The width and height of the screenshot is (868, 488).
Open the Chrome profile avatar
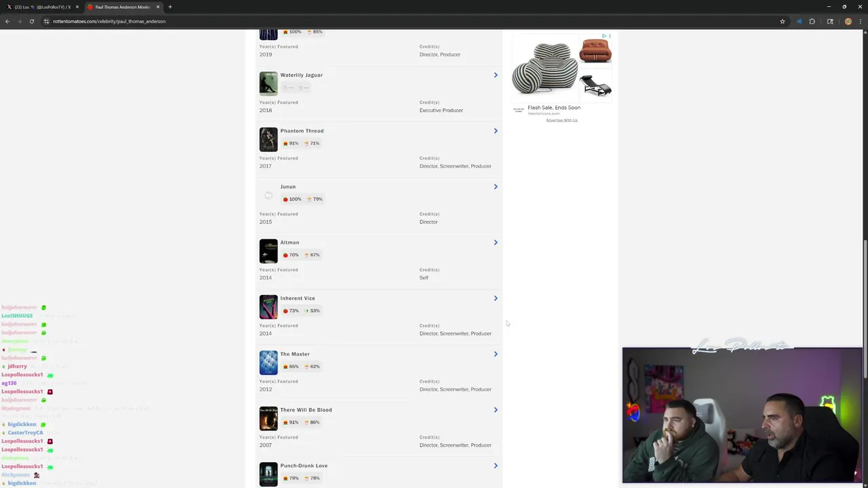(x=848, y=21)
